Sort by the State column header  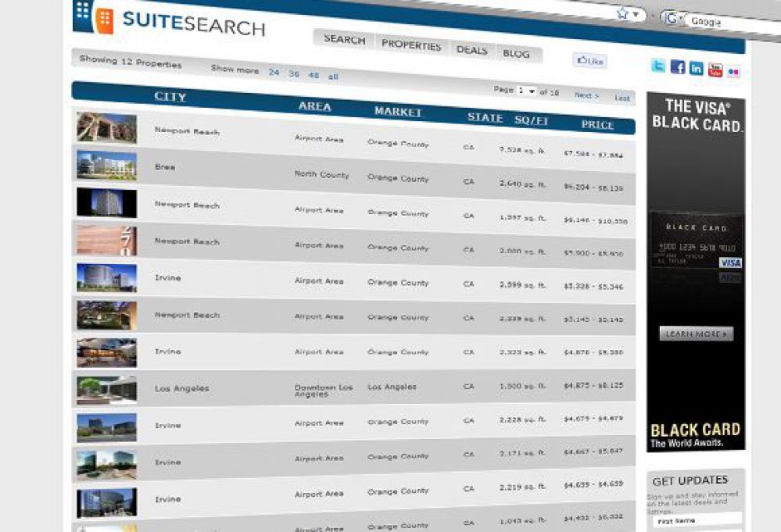point(485,117)
